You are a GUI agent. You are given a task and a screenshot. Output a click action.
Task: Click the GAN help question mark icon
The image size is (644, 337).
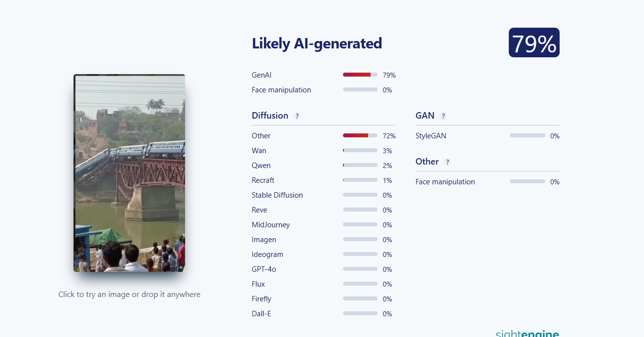(443, 116)
